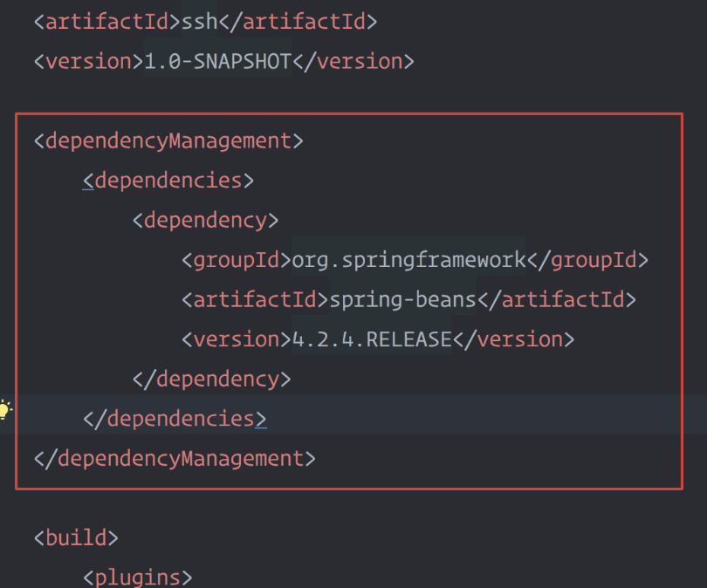The image size is (707, 588).
Task: Click the '1.0-SNAPSHOT' version value
Action: click(x=217, y=61)
